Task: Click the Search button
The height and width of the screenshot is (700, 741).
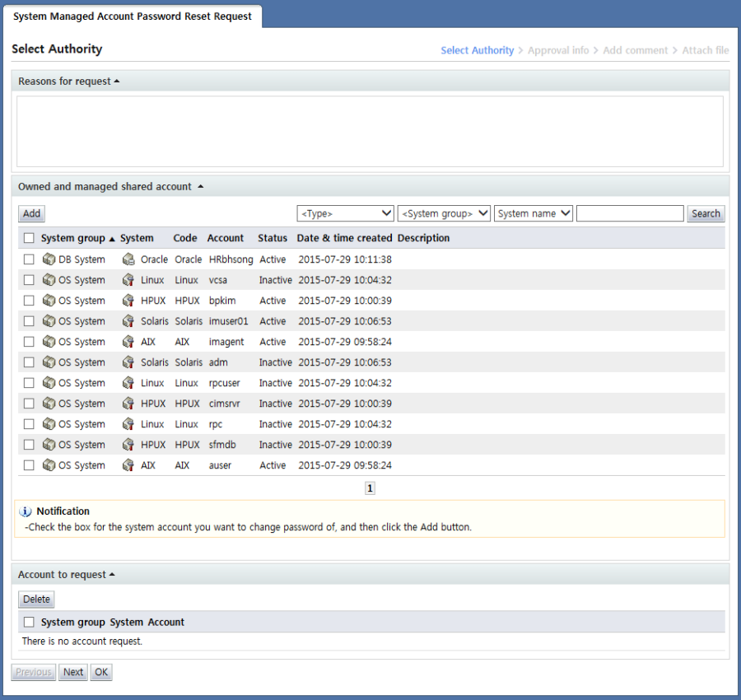Action: point(706,213)
